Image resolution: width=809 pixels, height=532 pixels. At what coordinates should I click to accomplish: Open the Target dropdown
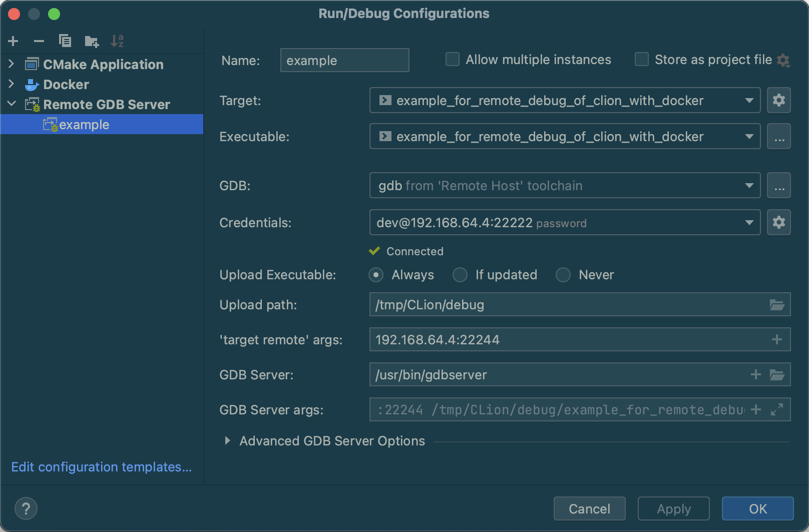tap(565, 100)
